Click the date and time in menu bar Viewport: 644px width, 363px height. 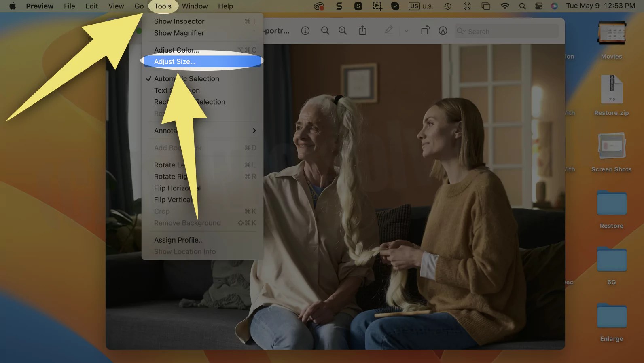pyautogui.click(x=601, y=6)
